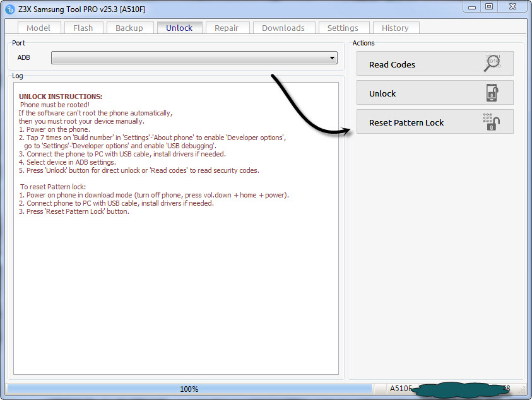Click the '2. Connect phone to PC' line

[116, 203]
